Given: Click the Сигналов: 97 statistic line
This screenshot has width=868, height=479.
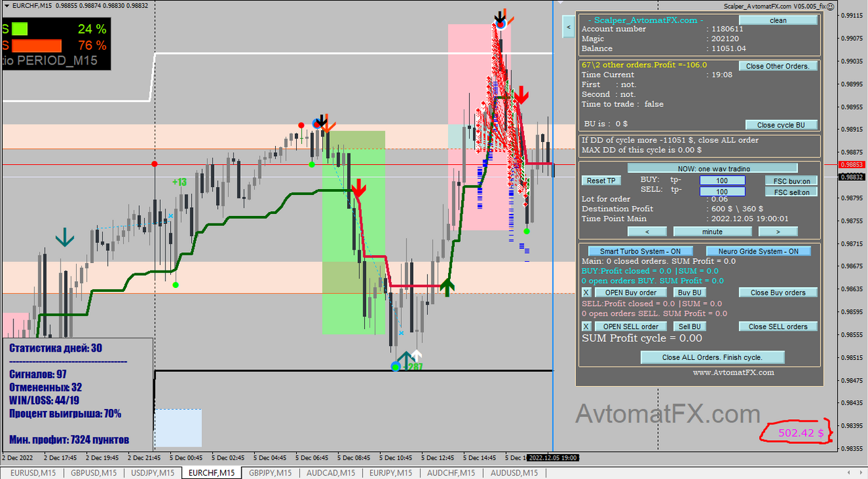Looking at the screenshot, I should (38, 374).
